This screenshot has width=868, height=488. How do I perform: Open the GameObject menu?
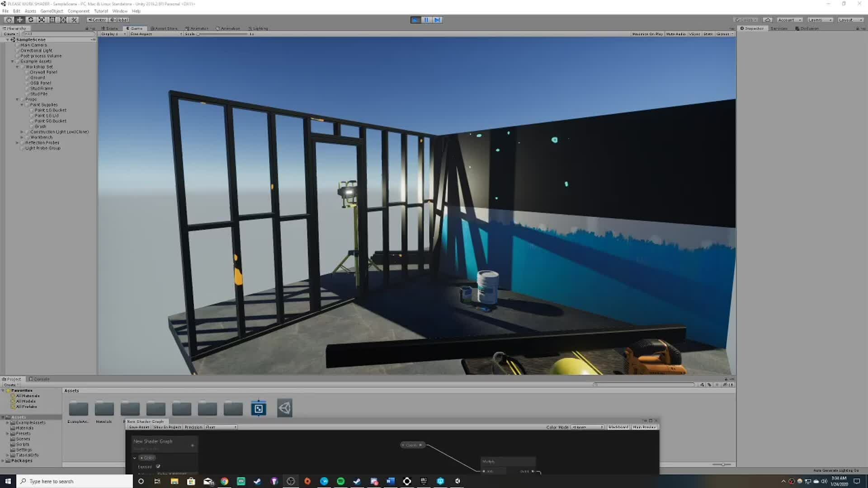coord(52,11)
